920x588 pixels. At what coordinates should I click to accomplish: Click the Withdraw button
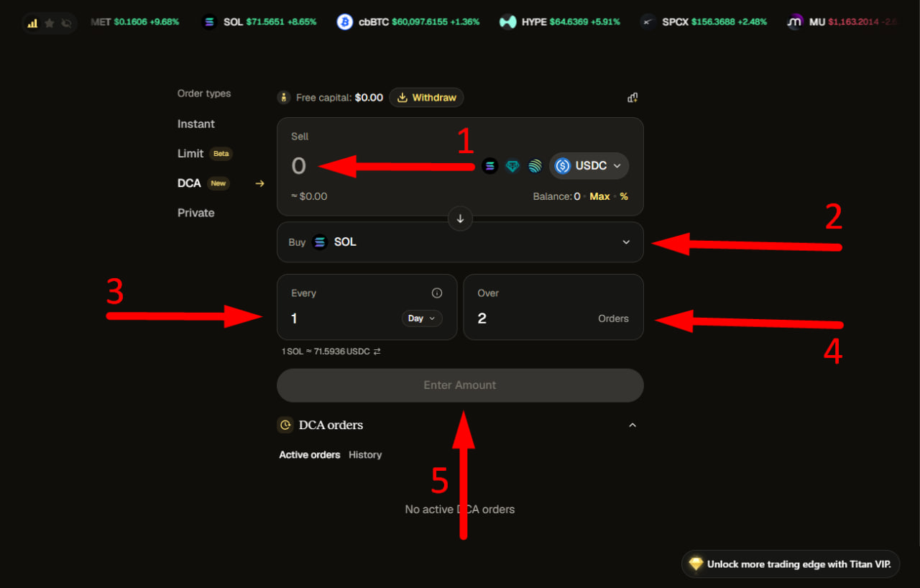point(427,98)
